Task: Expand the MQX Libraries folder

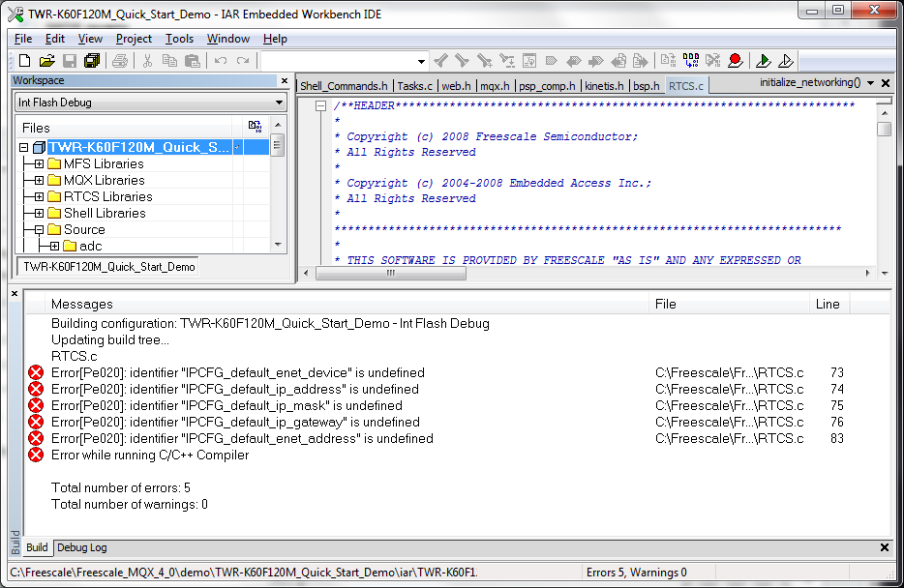Action: pyautogui.click(x=40, y=180)
